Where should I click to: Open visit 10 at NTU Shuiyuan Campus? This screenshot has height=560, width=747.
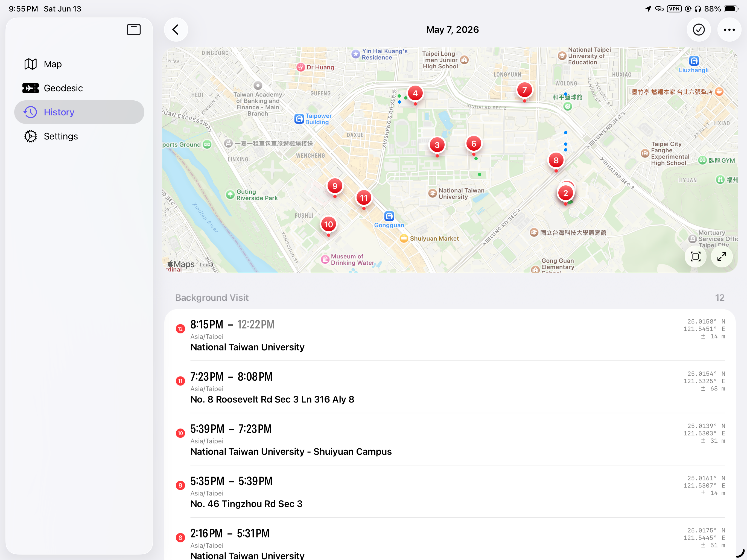[x=450, y=439]
